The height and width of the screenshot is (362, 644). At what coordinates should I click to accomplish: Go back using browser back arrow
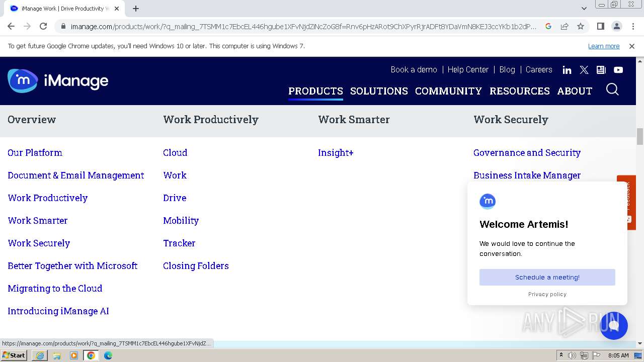11,26
